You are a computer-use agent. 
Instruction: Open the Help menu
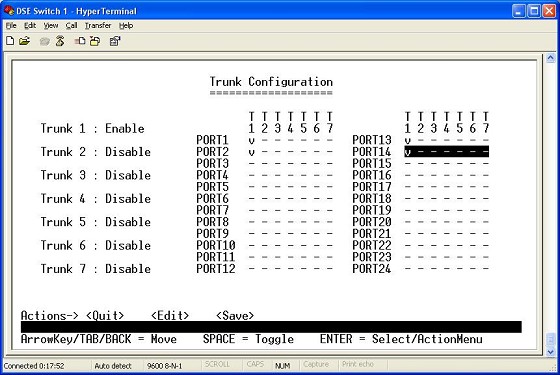click(126, 25)
